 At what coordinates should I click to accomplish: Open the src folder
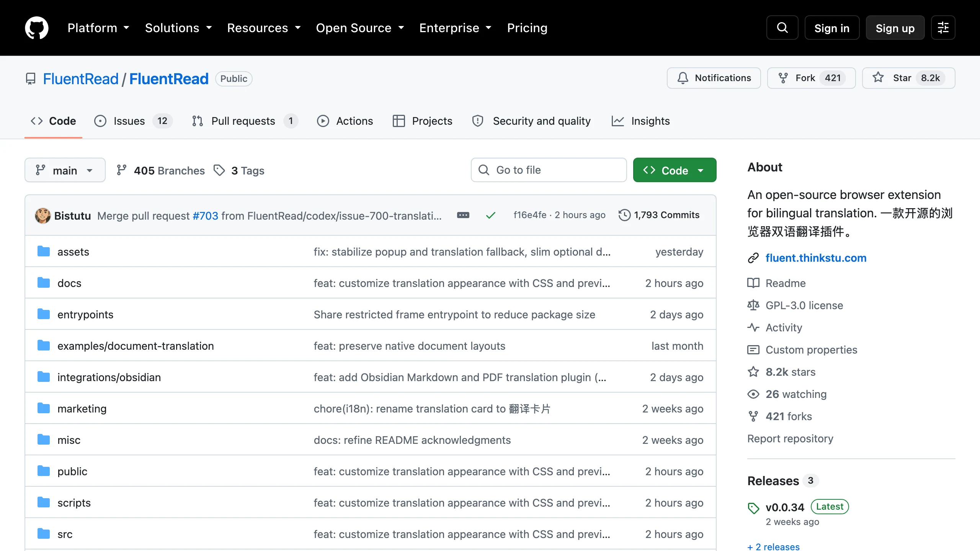point(65,534)
